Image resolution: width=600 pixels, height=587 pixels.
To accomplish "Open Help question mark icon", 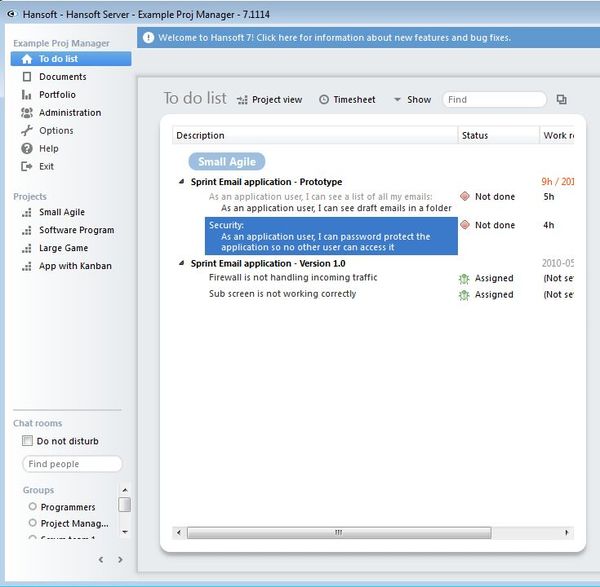I will click(27, 149).
